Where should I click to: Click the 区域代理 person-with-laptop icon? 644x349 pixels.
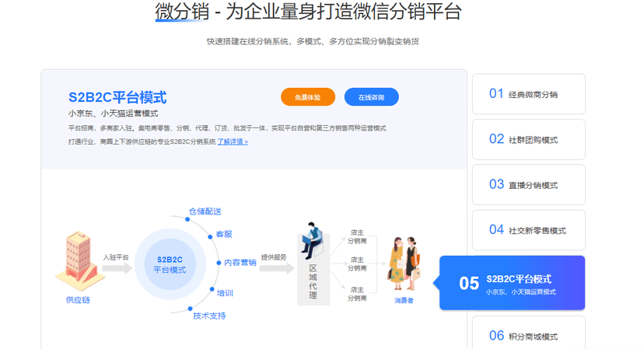[x=312, y=240]
